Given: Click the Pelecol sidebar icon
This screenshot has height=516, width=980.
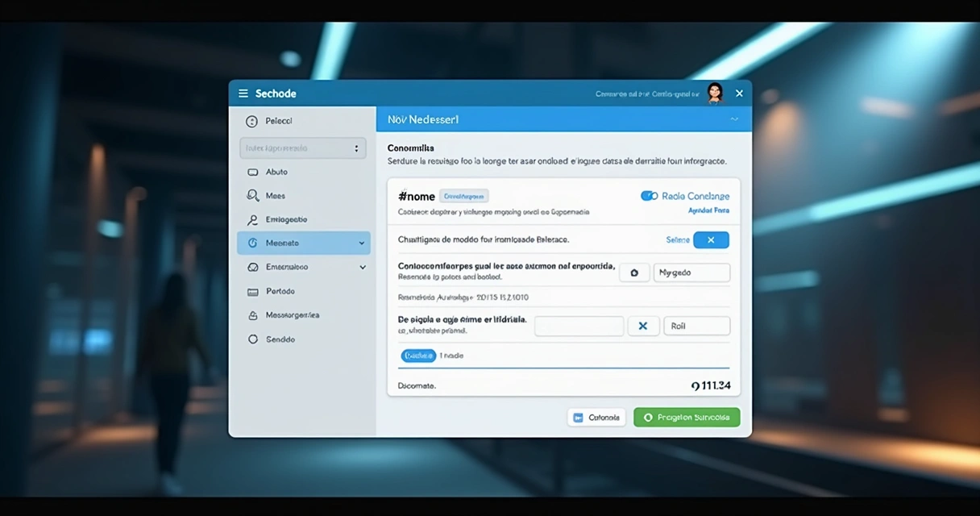Looking at the screenshot, I should (251, 121).
